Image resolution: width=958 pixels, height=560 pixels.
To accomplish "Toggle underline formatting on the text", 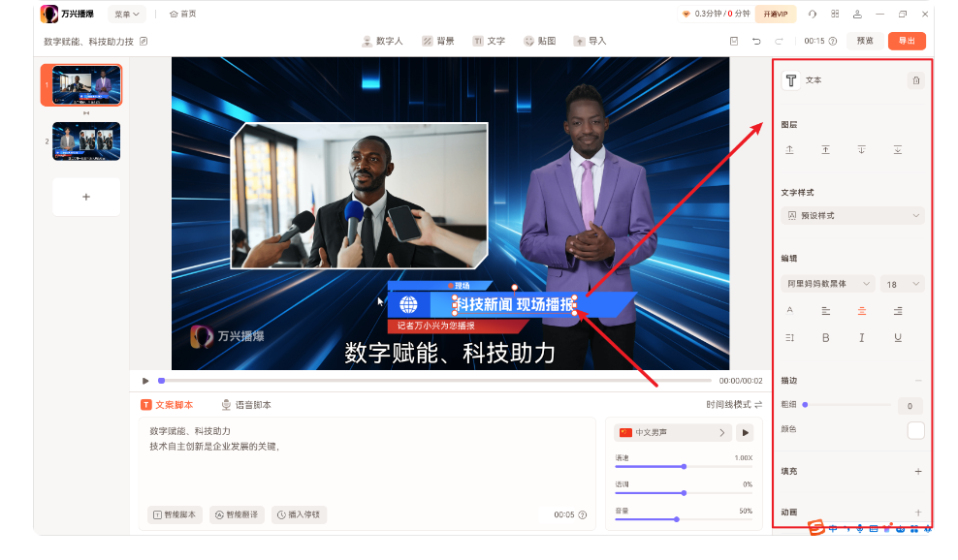I will pos(897,337).
